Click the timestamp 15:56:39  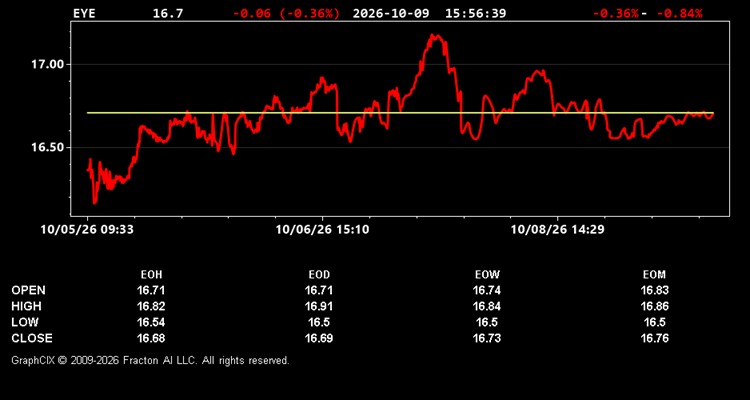point(475,13)
